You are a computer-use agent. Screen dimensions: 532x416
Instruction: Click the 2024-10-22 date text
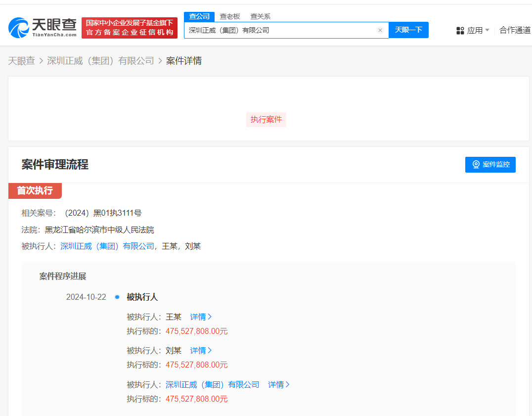pyautogui.click(x=86, y=297)
